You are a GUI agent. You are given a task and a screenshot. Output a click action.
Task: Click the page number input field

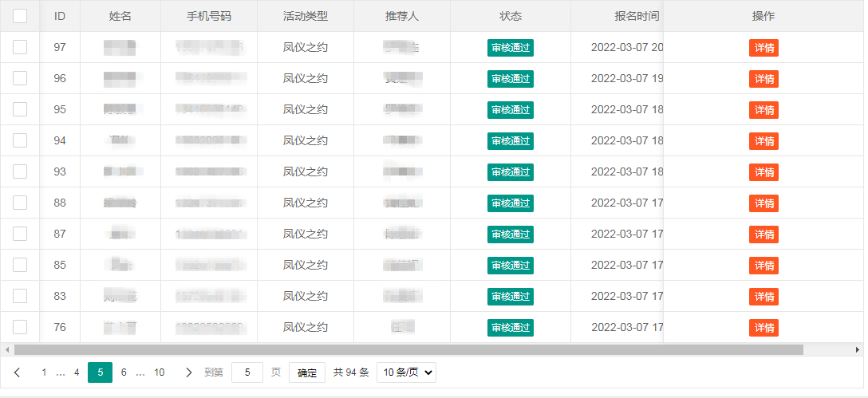(x=247, y=372)
